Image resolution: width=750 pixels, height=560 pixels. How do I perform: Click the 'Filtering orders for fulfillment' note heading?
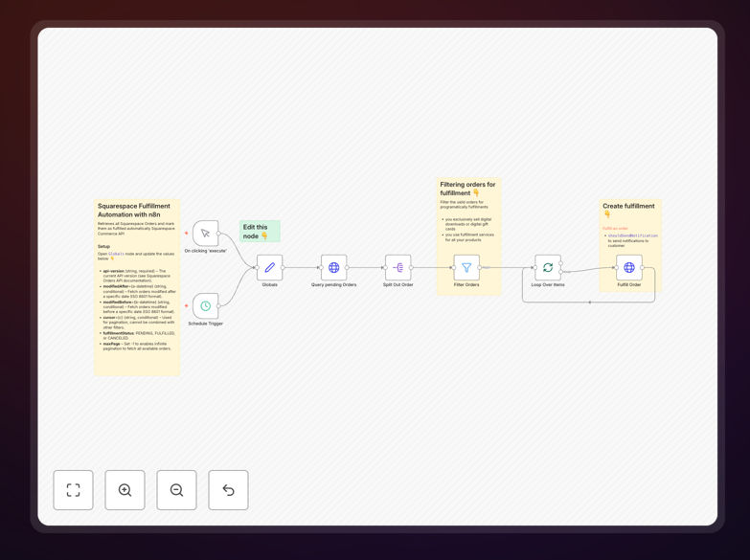click(x=467, y=189)
